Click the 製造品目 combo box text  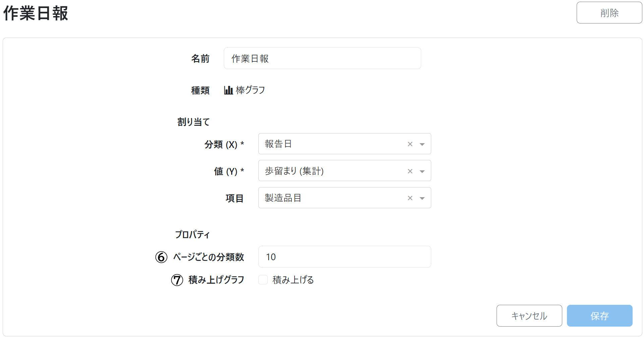pyautogui.click(x=283, y=198)
